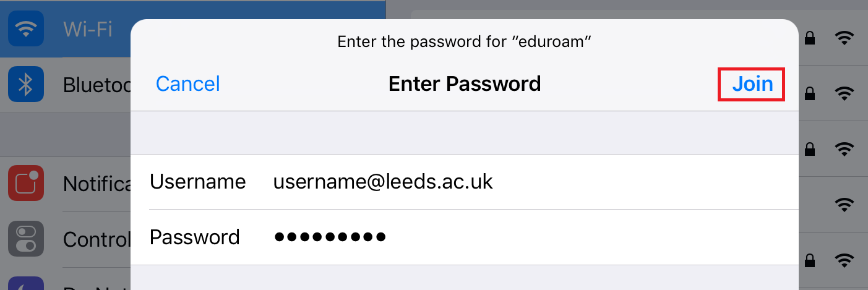This screenshot has width=868, height=290.
Task: Tap signal icon of the network without padlock
Action: click(844, 205)
